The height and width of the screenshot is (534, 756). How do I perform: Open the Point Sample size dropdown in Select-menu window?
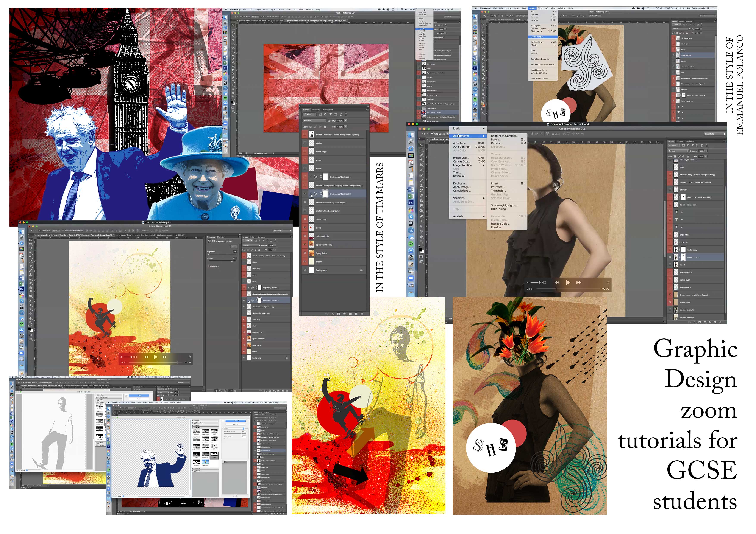point(522,16)
